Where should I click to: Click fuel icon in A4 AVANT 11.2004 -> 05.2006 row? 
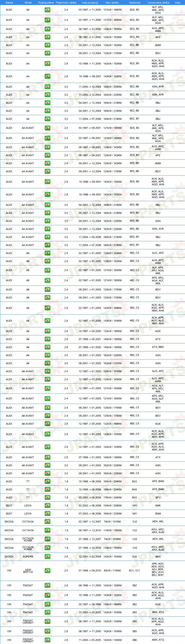click(47, 237)
